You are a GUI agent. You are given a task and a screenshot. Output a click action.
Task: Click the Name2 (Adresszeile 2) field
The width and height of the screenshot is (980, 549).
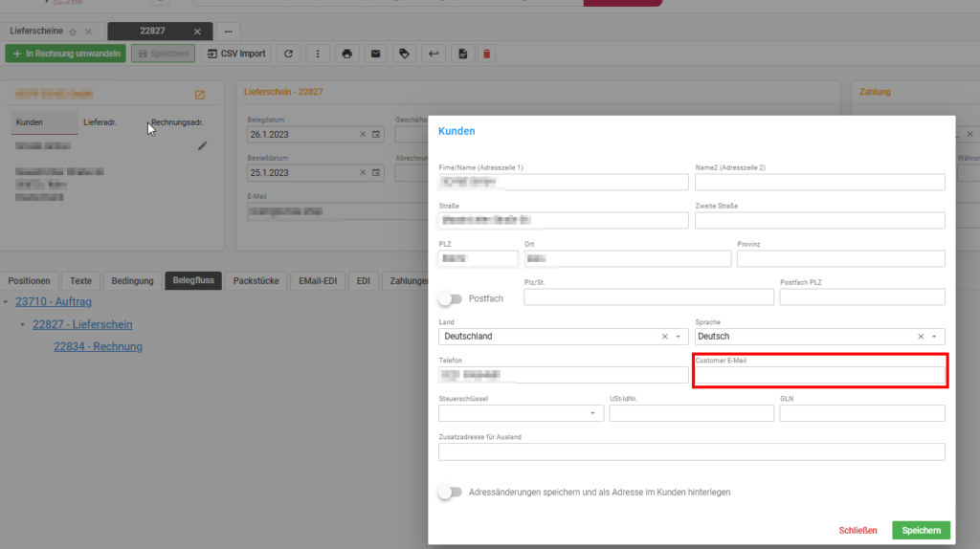pyautogui.click(x=820, y=182)
